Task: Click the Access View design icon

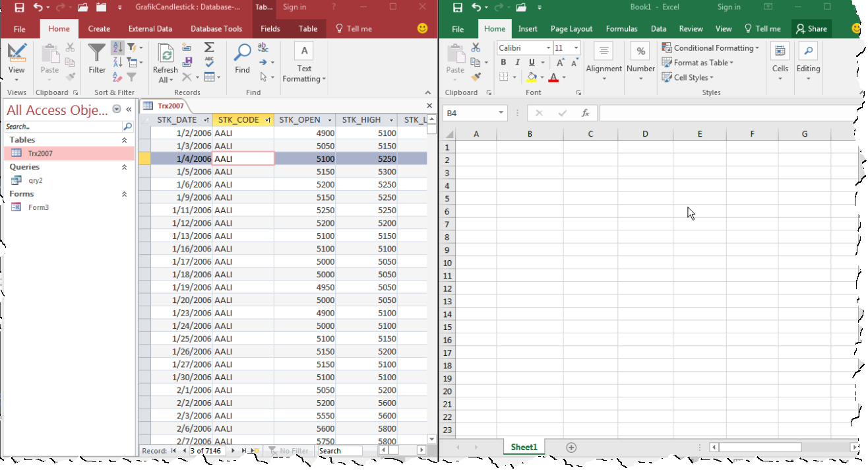Action: [16, 53]
